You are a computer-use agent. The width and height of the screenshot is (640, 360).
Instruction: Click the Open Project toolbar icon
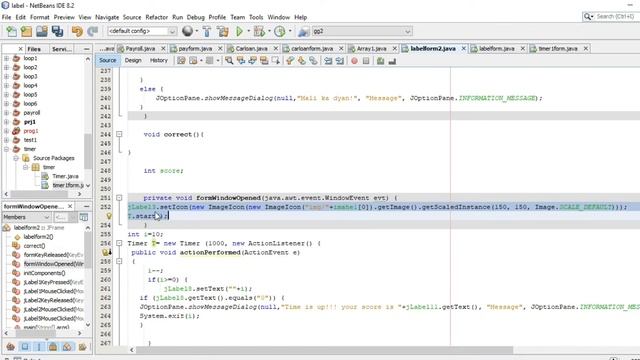[x=42, y=31]
